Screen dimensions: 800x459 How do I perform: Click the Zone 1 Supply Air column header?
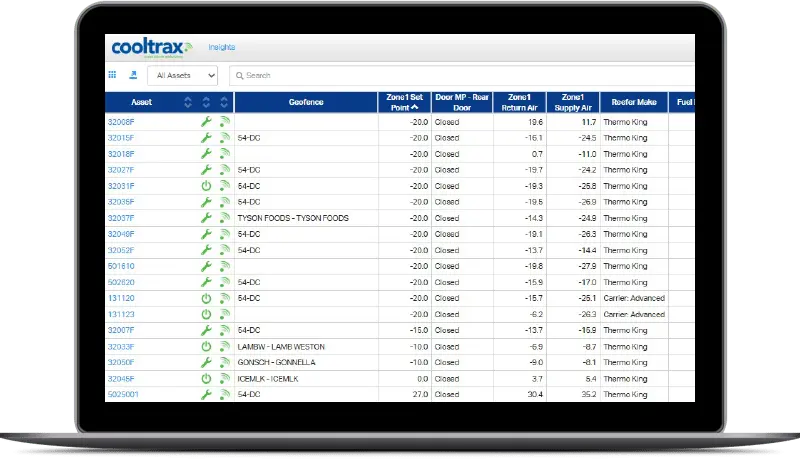point(573,102)
